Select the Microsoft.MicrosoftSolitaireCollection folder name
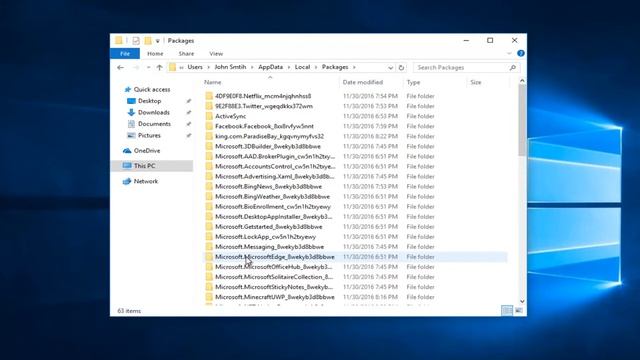Image resolution: width=640 pixels, height=360 pixels. tap(274, 277)
